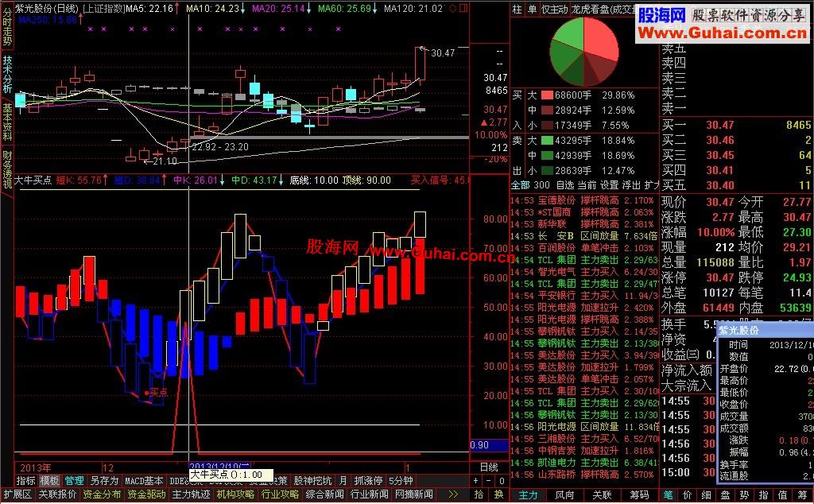Click 另存为 to save the template
The width and height of the screenshot is (814, 504).
(x=104, y=481)
